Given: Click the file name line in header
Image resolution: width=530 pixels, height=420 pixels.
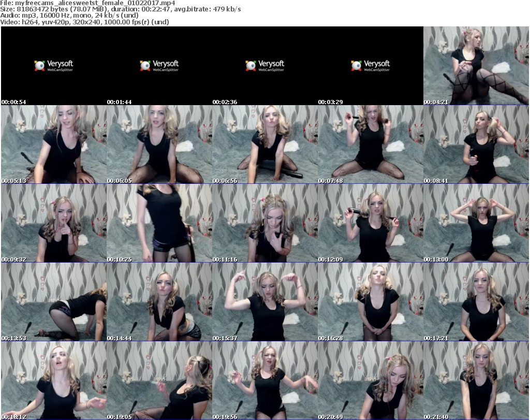Looking at the screenshot, I should pos(87,3).
